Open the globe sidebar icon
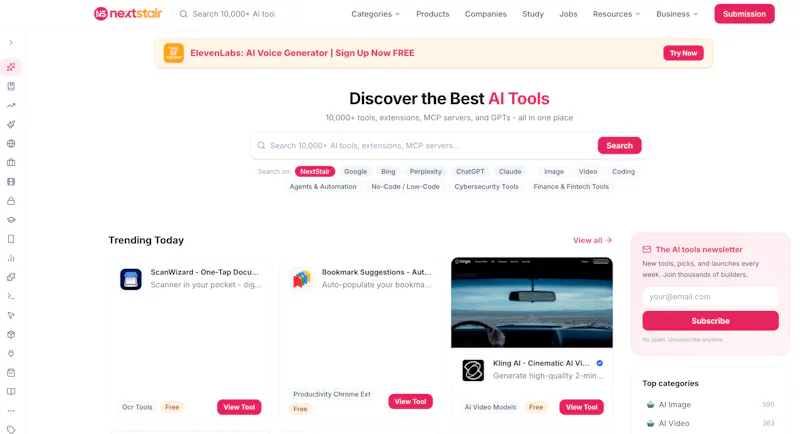Screen dimensions: 800x434 pyautogui.click(x=11, y=143)
